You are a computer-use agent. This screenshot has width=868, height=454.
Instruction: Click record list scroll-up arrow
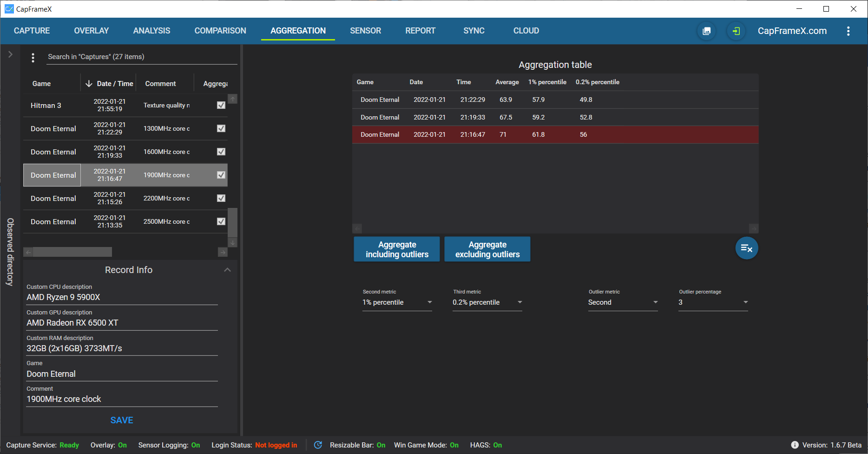pos(233,99)
